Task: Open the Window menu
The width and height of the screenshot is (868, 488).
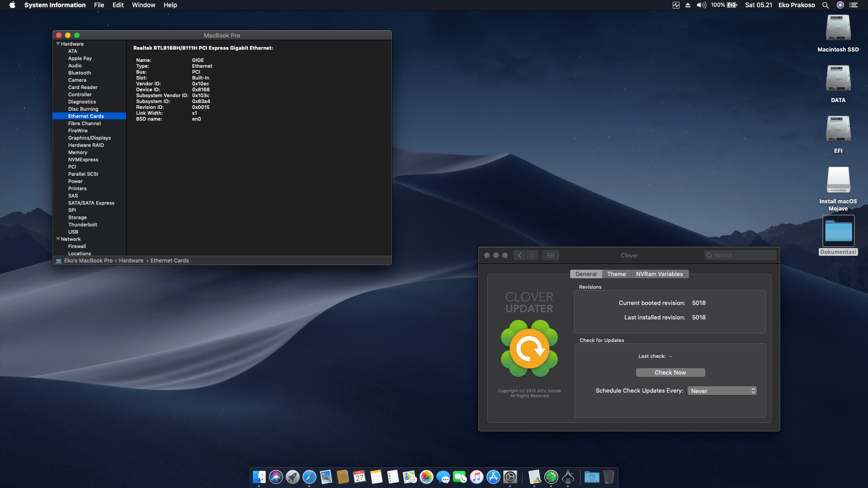Action: 143,5
